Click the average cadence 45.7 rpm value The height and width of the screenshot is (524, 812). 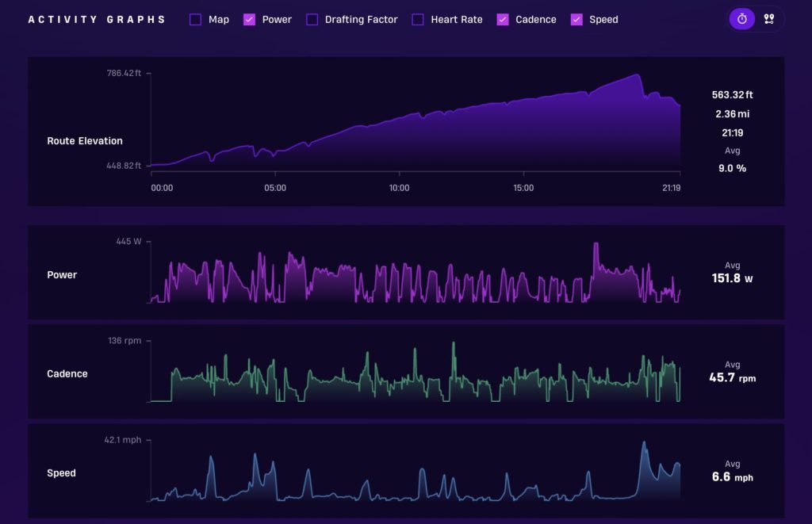coord(732,378)
